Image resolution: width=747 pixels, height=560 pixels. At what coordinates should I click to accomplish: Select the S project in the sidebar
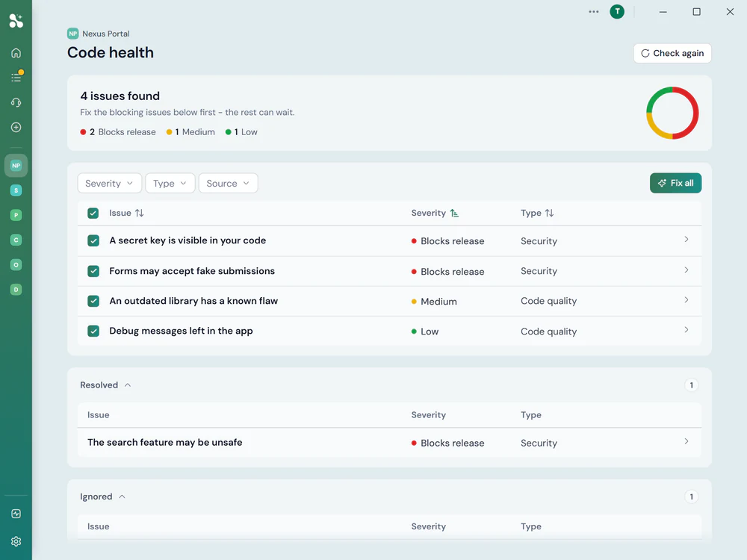pos(16,190)
